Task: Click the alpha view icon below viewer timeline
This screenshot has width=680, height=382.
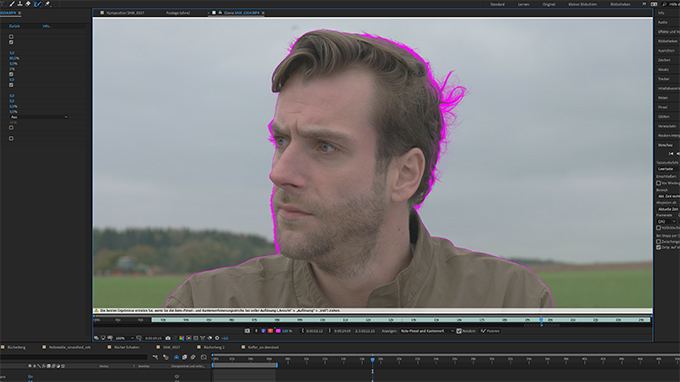Action: coord(256,331)
